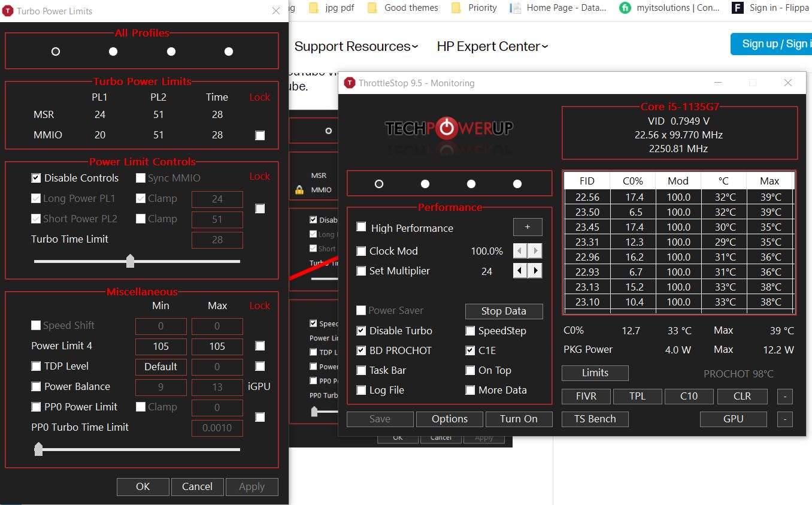This screenshot has width=812, height=505.
Task: Click the GPU button
Action: coord(734,419)
